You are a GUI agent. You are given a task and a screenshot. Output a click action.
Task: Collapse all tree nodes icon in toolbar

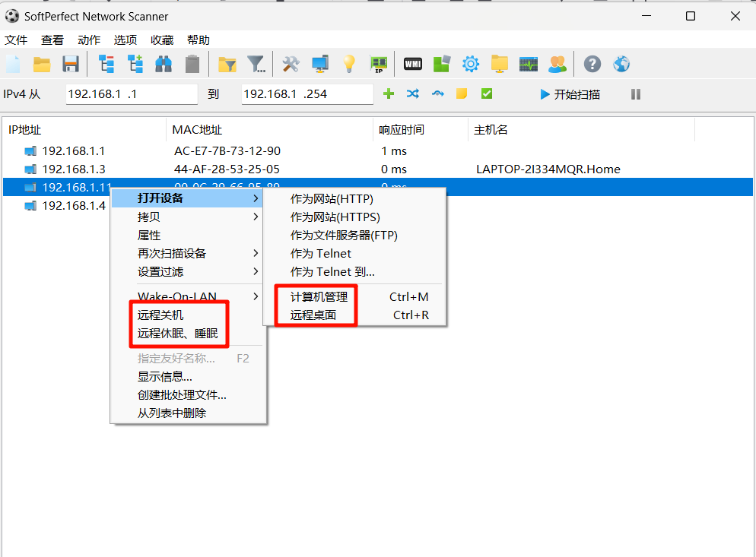(106, 64)
